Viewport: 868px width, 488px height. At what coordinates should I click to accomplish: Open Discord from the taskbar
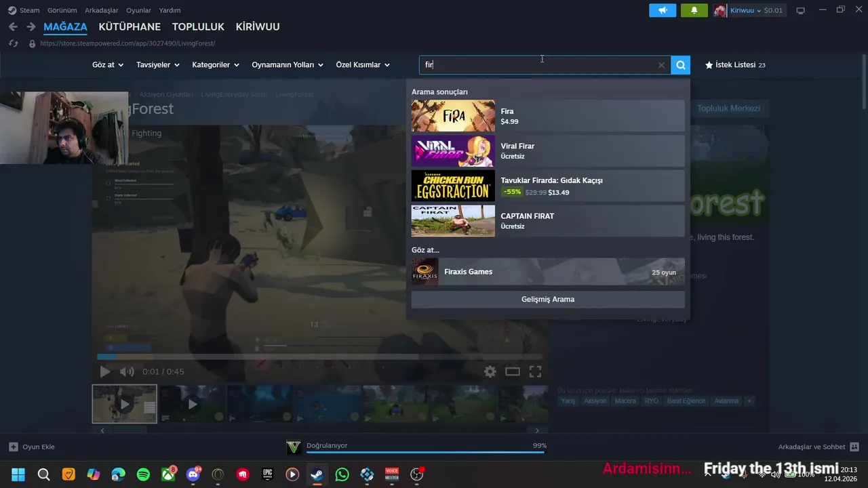point(193,474)
